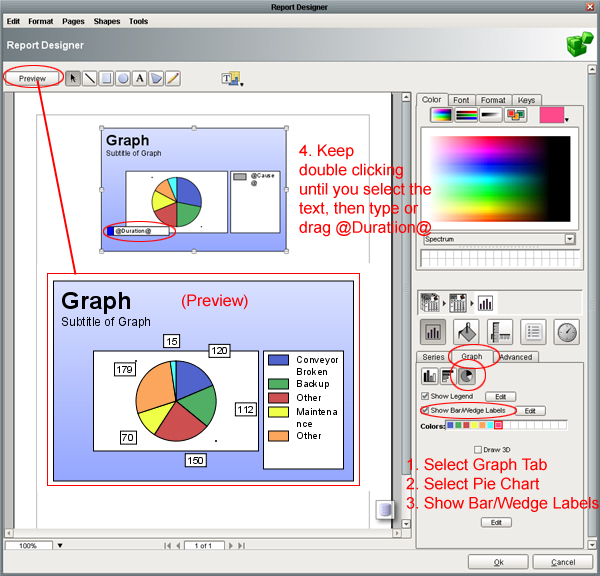600x576 pixels.
Task: Toggle the Show Bar/Wedge Labels checkbox
Action: (424, 410)
